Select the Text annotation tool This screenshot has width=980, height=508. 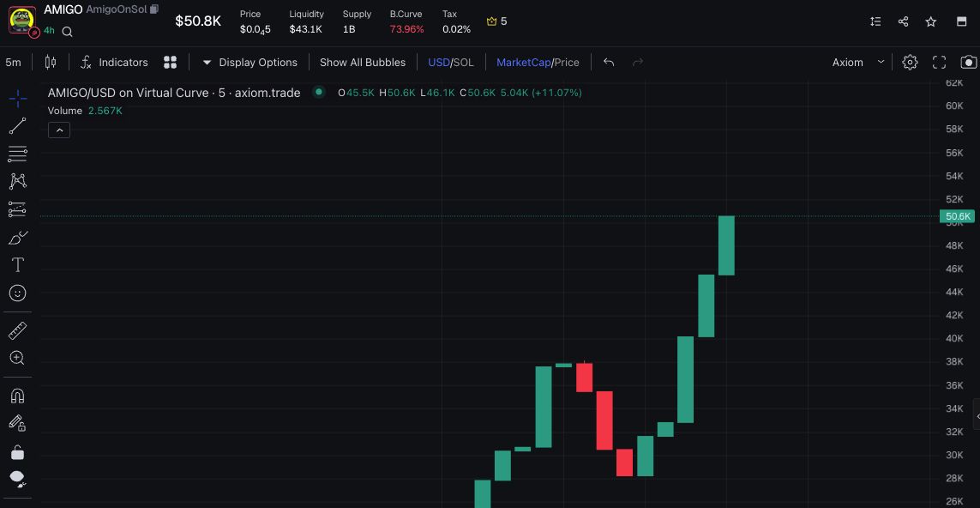pyautogui.click(x=17, y=265)
